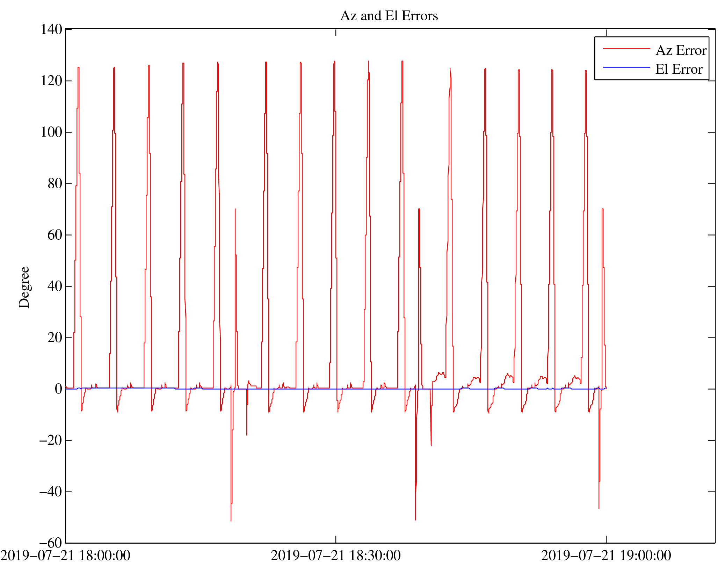
Task: Click the 60 y-axis tick label
Action: coord(55,235)
